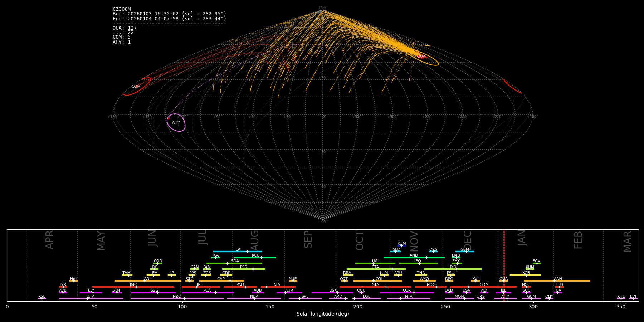Click the "Solar longitude (deg)" axis title

pyautogui.click(x=323, y=314)
